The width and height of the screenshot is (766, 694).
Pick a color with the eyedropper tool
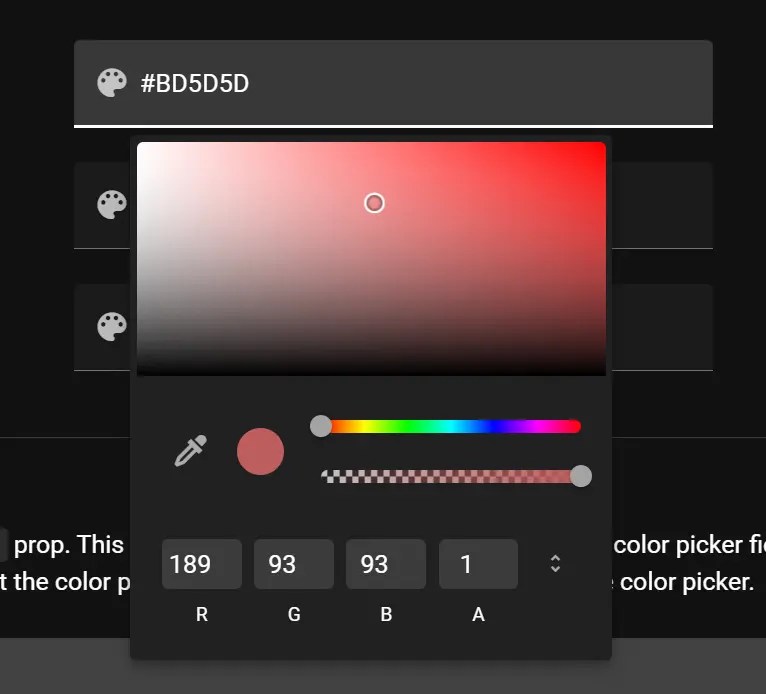pos(191,451)
